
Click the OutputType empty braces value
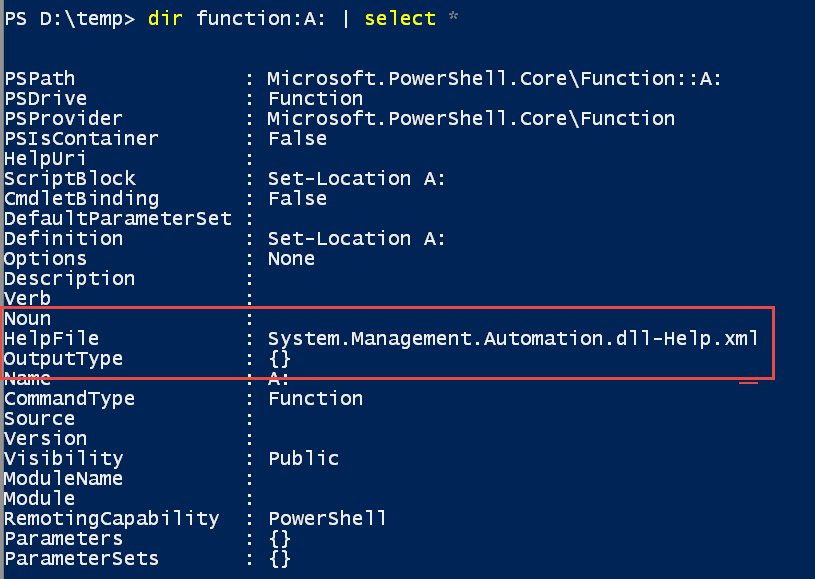coord(280,359)
